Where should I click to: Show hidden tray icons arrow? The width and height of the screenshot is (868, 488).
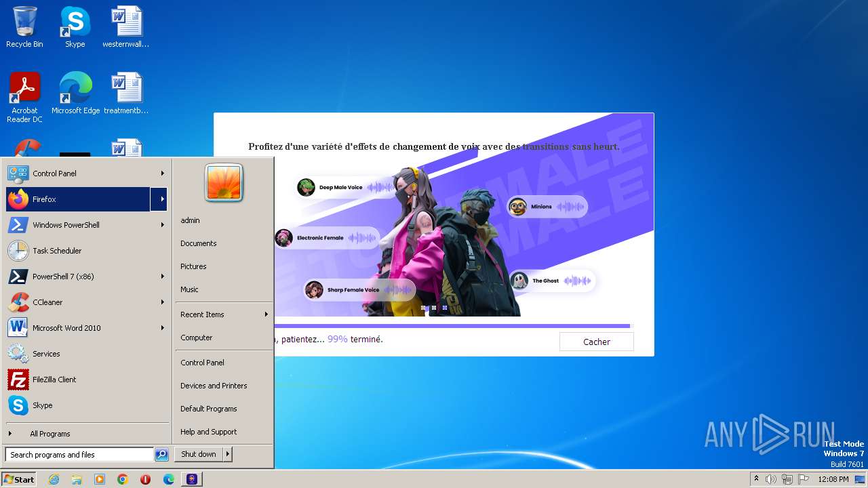756,479
